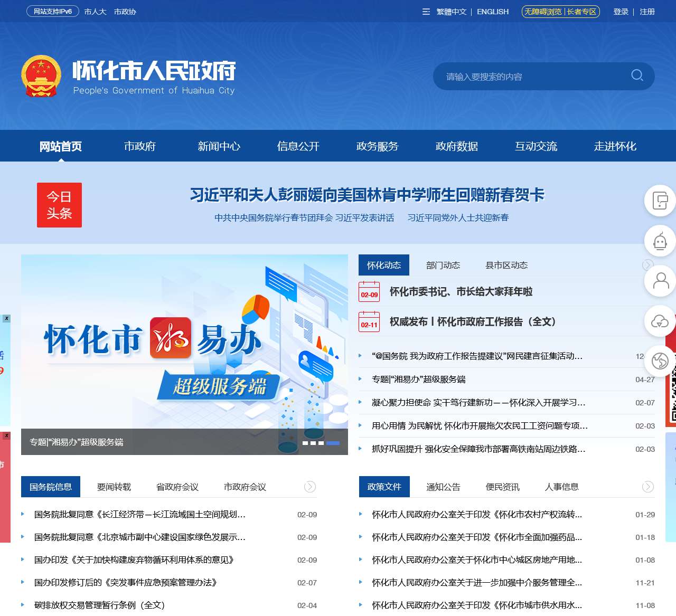Open the robot AI assistant icon
The width and height of the screenshot is (676, 616).
pyautogui.click(x=659, y=241)
